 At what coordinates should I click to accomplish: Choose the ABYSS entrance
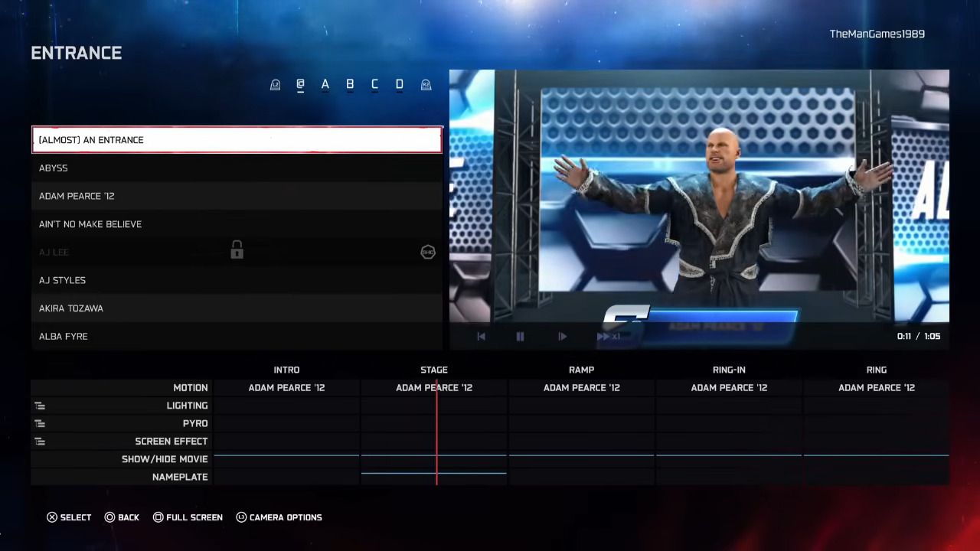pyautogui.click(x=237, y=168)
